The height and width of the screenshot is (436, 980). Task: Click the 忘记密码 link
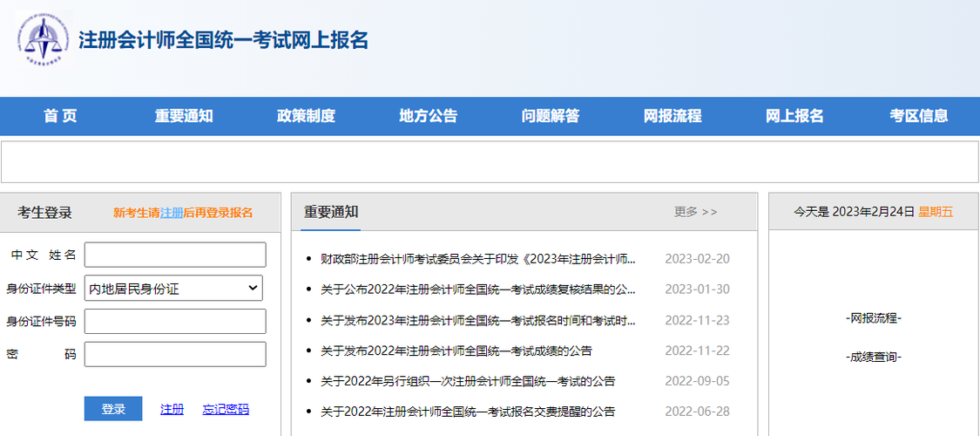(226, 409)
